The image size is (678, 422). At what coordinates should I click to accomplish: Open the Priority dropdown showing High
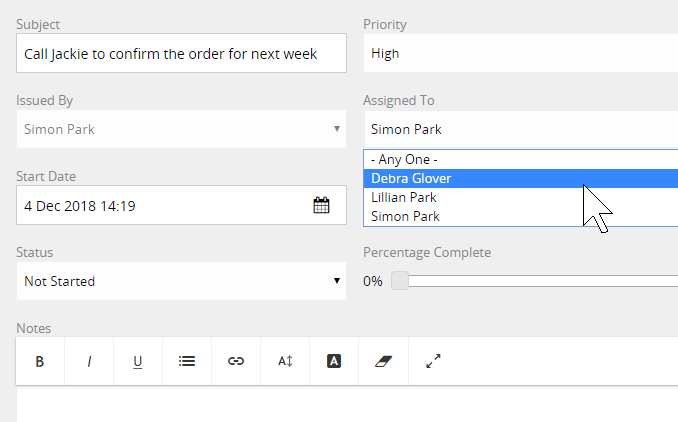point(521,53)
